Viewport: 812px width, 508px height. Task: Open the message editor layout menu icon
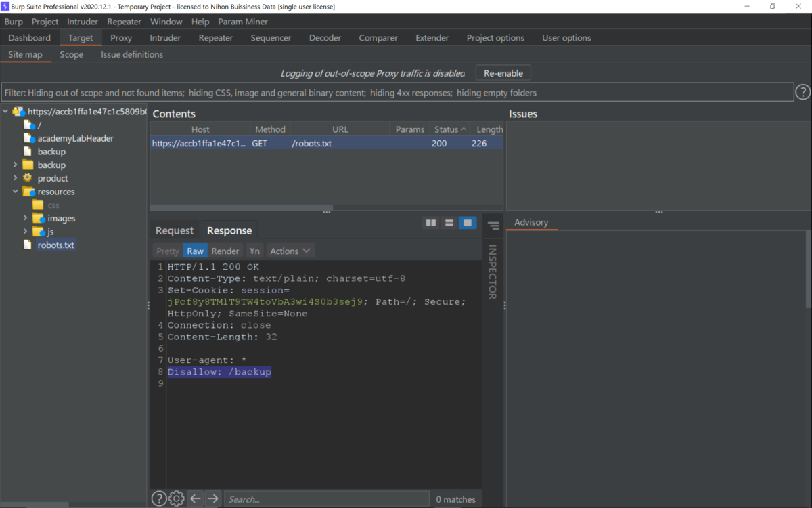point(493,226)
